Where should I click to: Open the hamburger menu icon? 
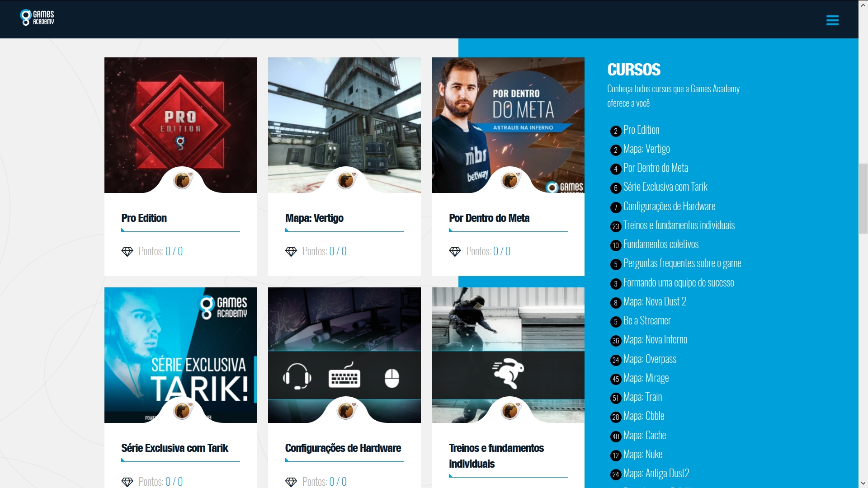click(832, 20)
